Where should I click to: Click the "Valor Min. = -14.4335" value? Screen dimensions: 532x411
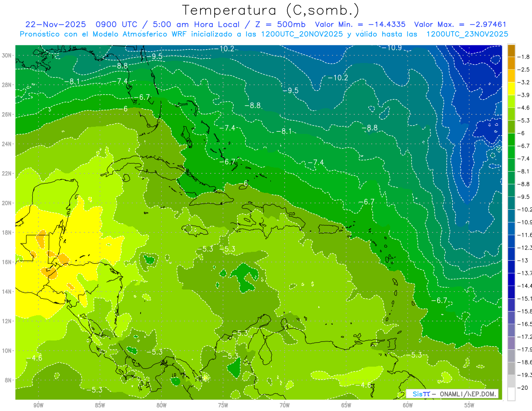pos(360,24)
